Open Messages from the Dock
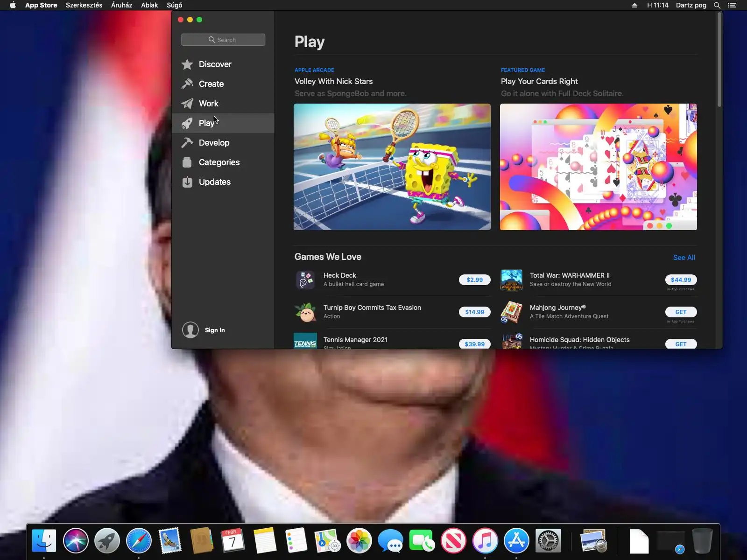Image resolution: width=747 pixels, height=560 pixels. click(390, 541)
